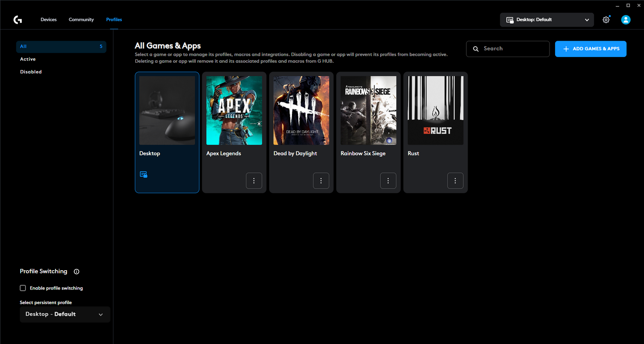Viewport: 644px width, 344px height.
Task: Click the lock icon on Desktop card
Action: click(144, 174)
